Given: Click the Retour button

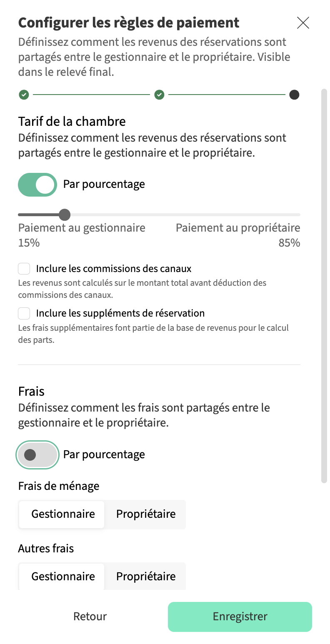Looking at the screenshot, I should [90, 617].
